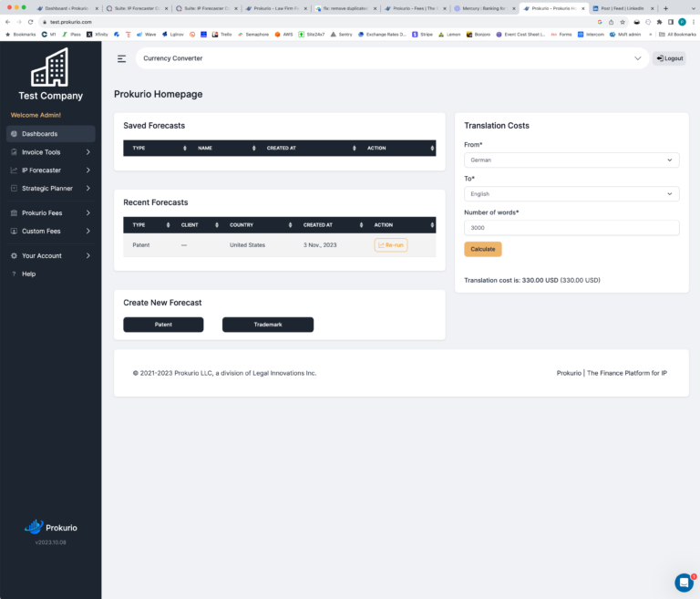Switch to the Prokurio Law Firm tab
The image size is (700, 599).
click(x=276, y=8)
